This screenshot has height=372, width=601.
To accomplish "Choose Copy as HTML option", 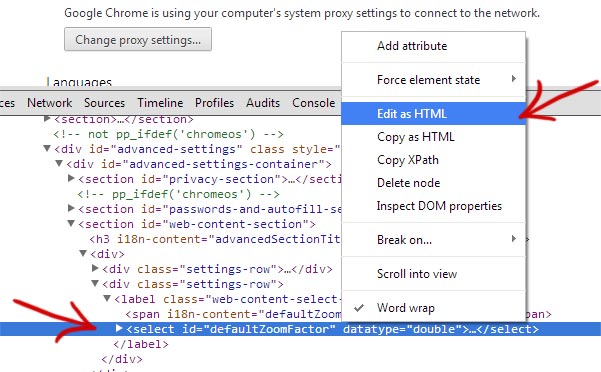I will pyautogui.click(x=433, y=137).
